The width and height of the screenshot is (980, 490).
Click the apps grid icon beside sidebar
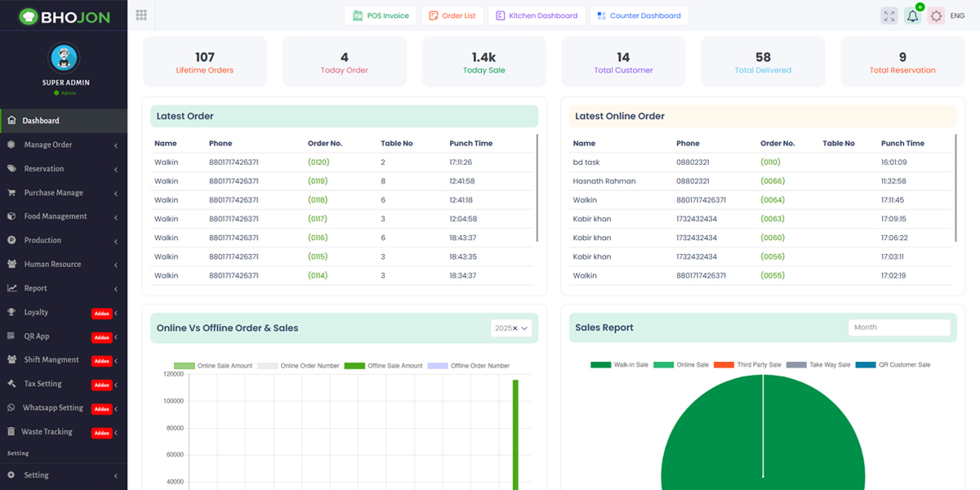click(140, 15)
